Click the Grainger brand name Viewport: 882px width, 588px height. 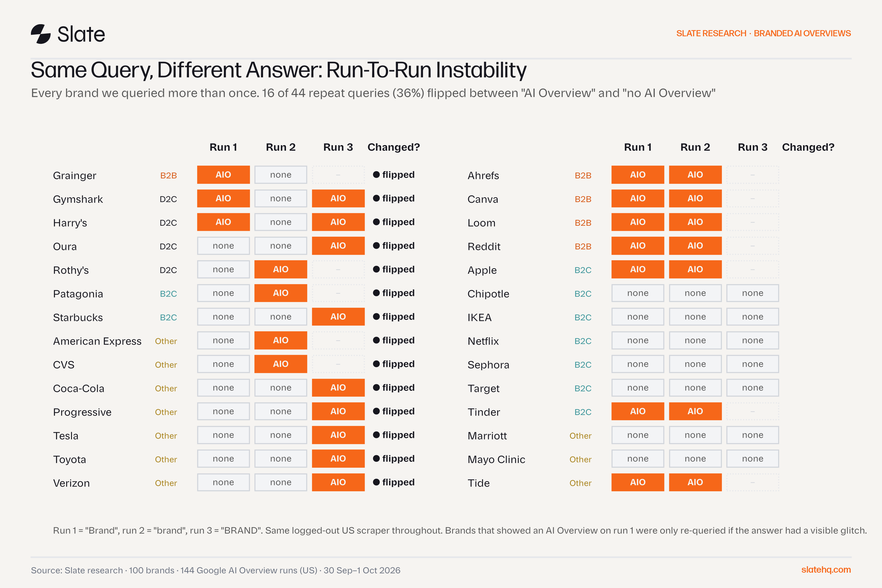pyautogui.click(x=75, y=175)
